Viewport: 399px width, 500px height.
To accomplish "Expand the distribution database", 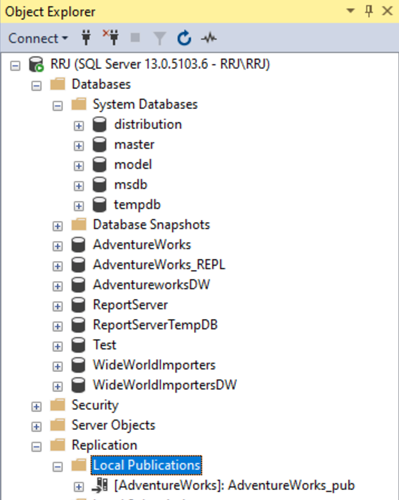I will pos(79,126).
